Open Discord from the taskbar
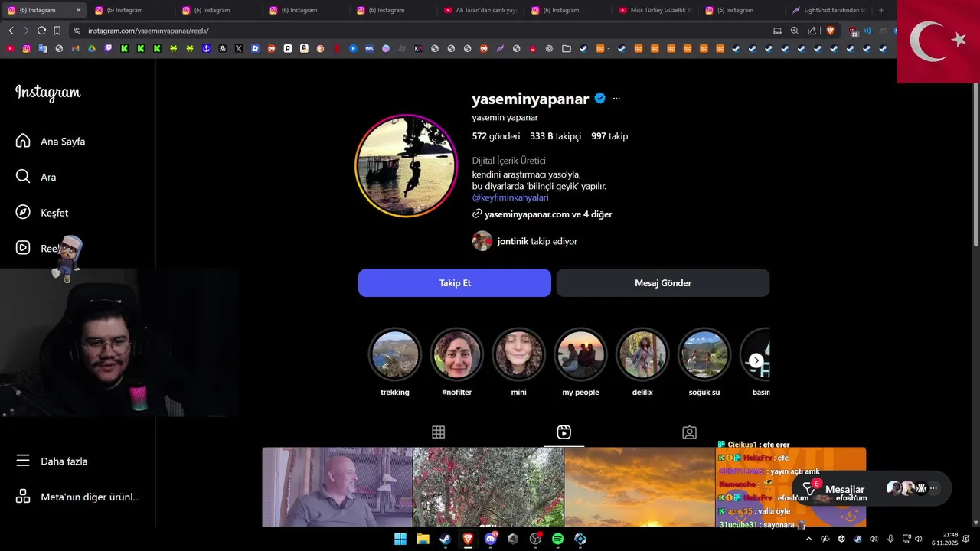Image resolution: width=980 pixels, height=551 pixels. click(491, 539)
